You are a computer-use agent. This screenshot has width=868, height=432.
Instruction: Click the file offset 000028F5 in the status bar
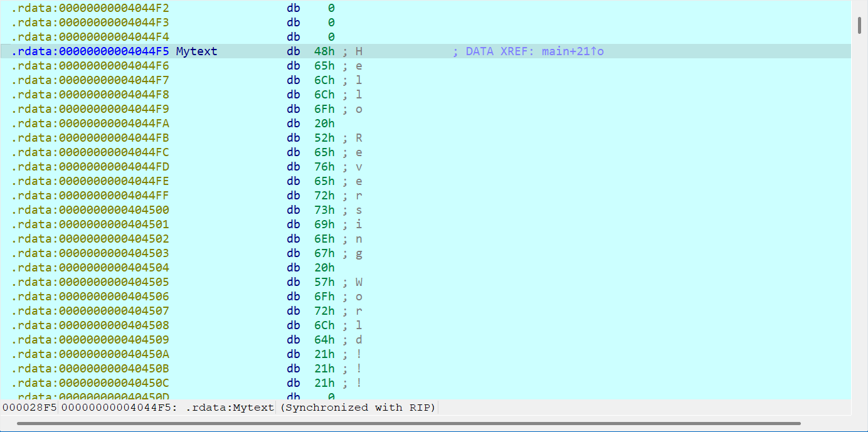[29, 408]
